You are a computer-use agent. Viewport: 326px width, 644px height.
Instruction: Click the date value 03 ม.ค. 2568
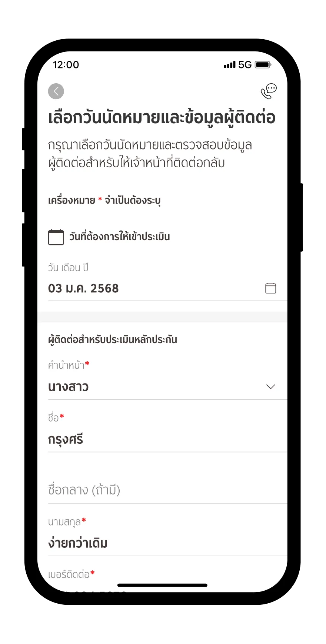(83, 288)
